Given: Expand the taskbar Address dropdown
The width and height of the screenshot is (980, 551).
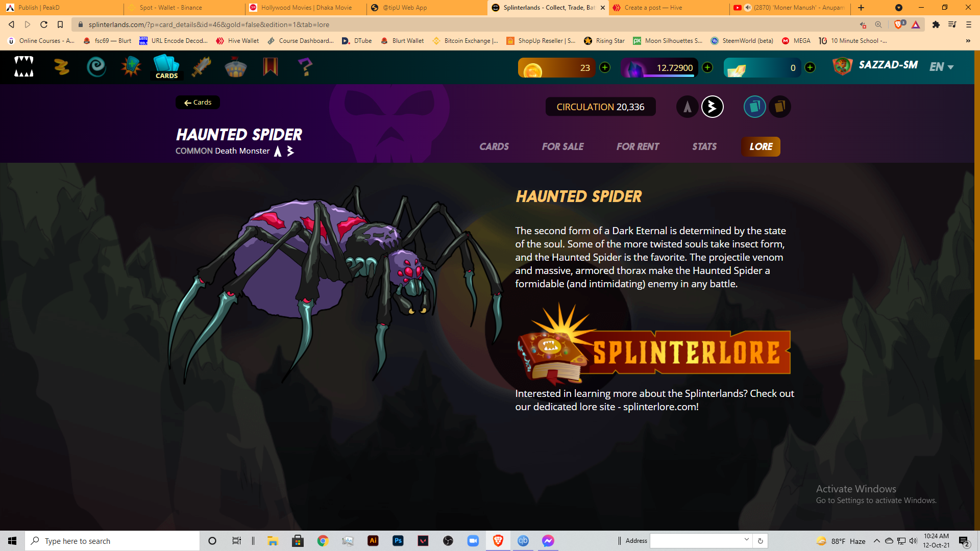Looking at the screenshot, I should 746,540.
